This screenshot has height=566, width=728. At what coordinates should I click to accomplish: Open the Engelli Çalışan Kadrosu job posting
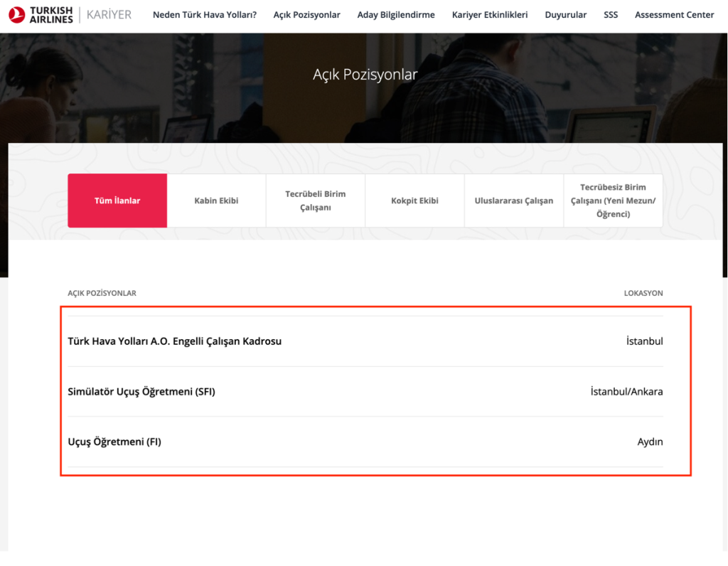tap(174, 341)
